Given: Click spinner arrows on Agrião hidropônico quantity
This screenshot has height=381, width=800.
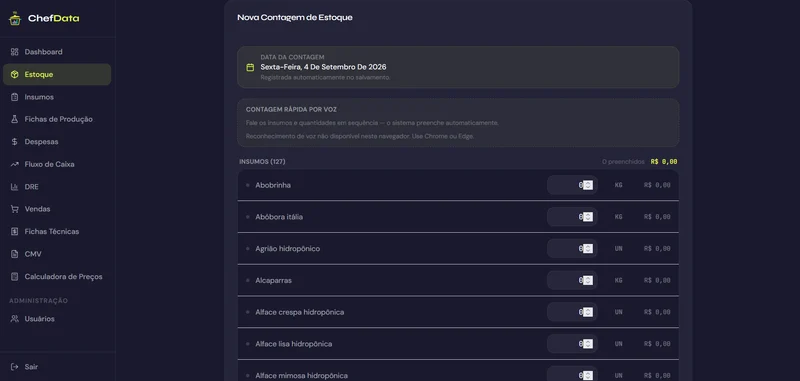Looking at the screenshot, I should tap(588, 248).
